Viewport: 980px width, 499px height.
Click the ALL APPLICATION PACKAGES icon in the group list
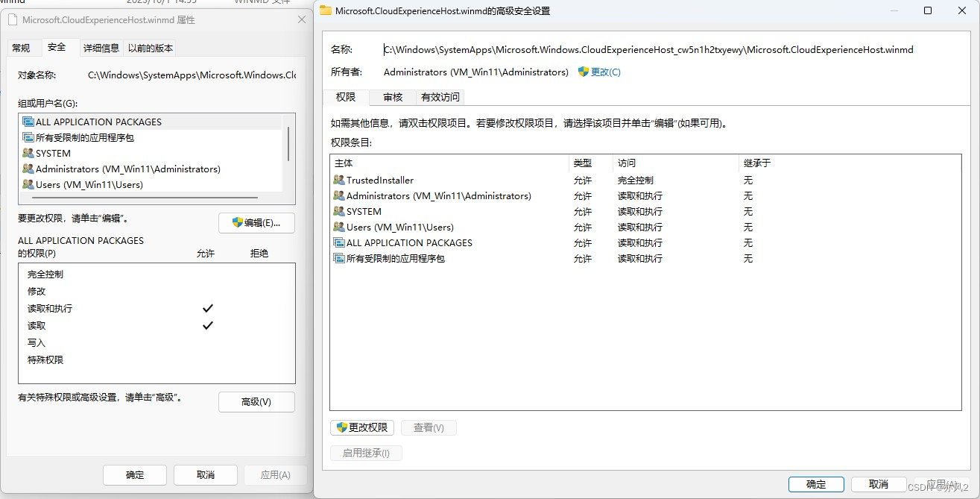click(x=28, y=122)
